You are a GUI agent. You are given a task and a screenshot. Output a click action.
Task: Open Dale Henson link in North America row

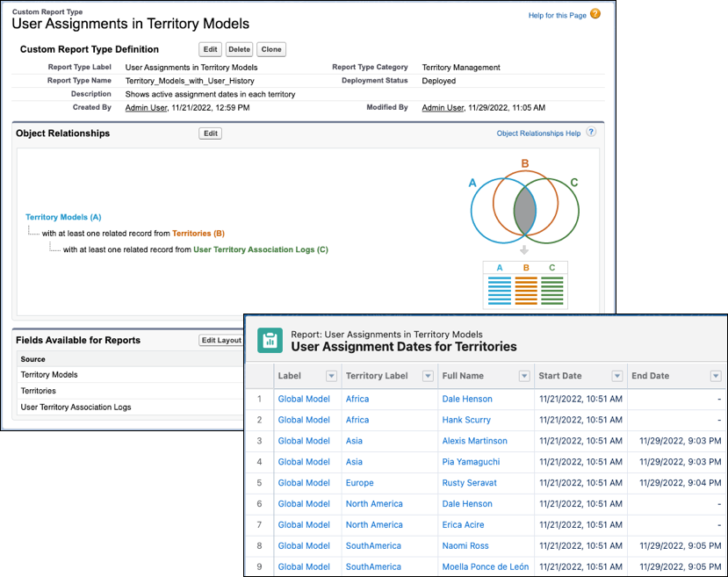[467, 503]
